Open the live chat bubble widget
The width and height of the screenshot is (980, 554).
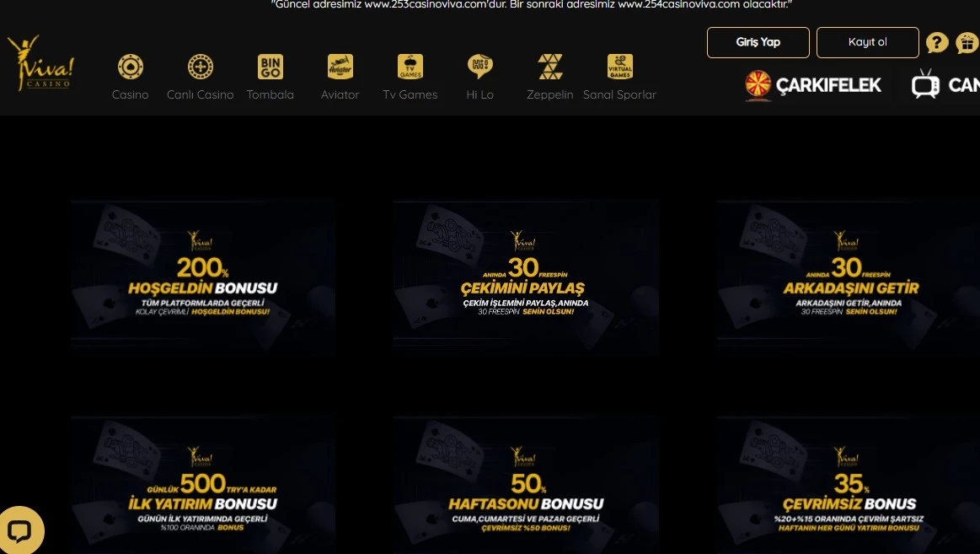pos(20,530)
